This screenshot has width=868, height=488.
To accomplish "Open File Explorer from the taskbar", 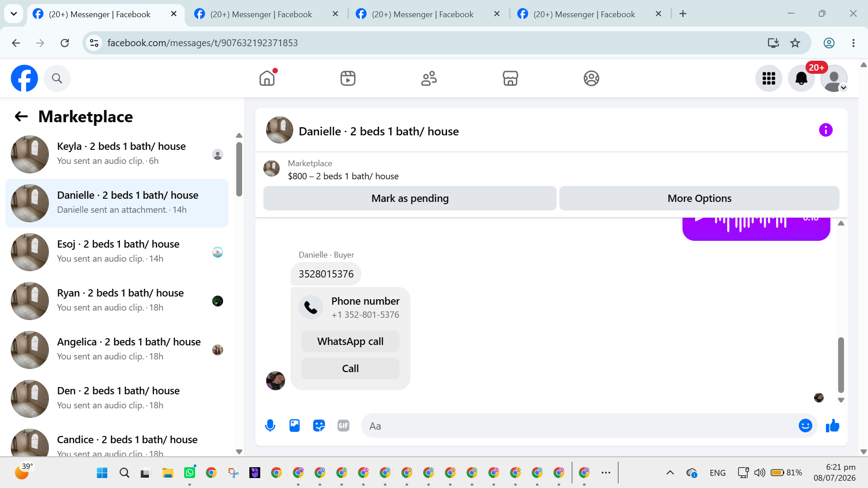I will click(168, 473).
